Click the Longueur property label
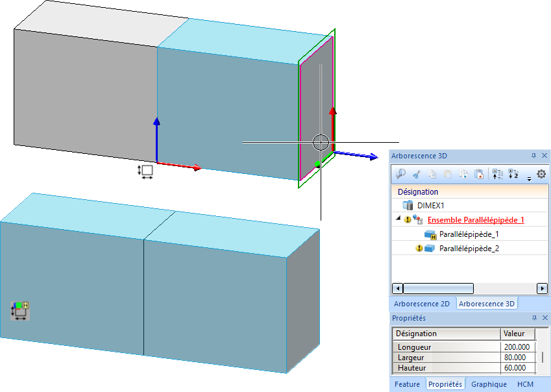This screenshot has width=551, height=392. [414, 347]
